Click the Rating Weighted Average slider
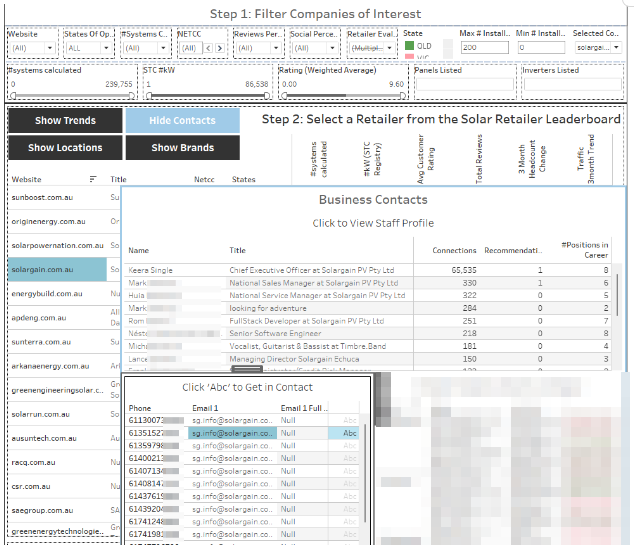 point(343,96)
